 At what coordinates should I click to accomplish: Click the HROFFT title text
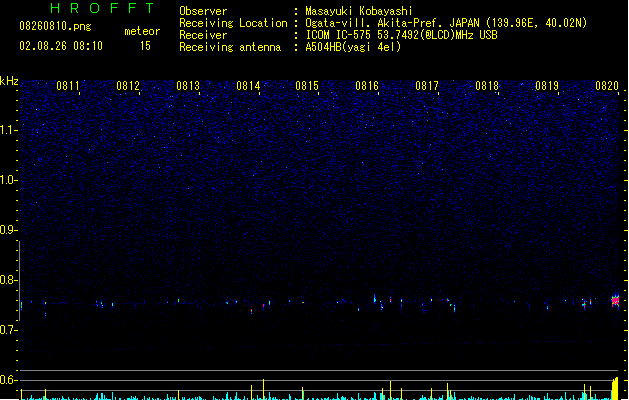click(102, 8)
